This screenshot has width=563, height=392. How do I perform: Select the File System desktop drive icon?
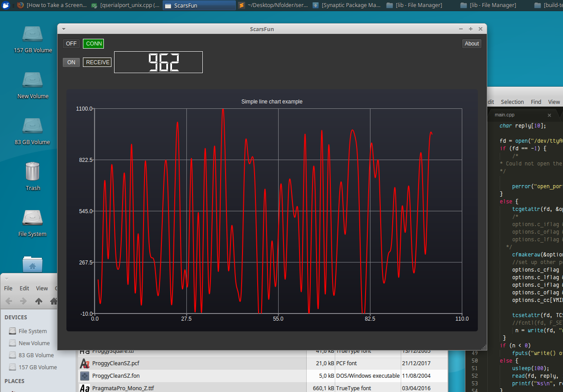32,219
